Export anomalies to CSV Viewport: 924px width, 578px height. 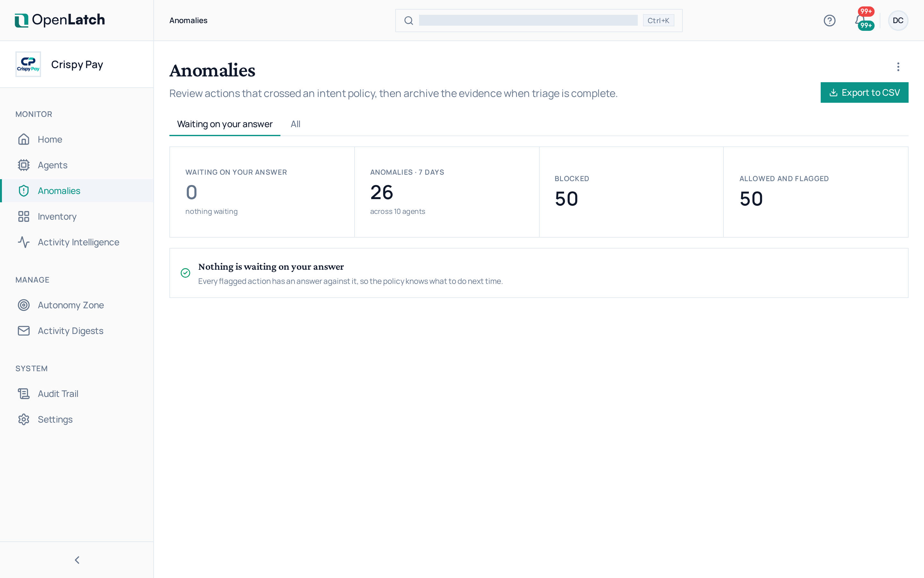coord(864,92)
